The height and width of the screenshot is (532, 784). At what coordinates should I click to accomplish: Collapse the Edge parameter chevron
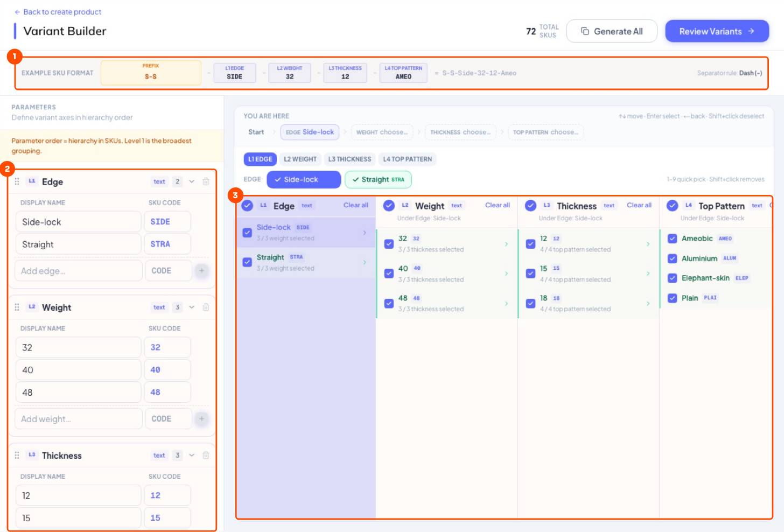pos(192,181)
